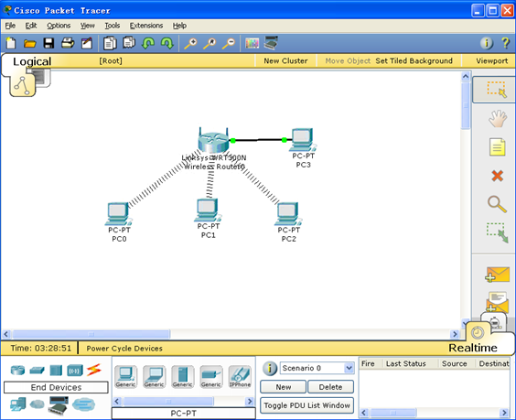Open the Drawing Palette icon
Image resolution: width=516 pixels, height=420 pixels.
pos(253,43)
